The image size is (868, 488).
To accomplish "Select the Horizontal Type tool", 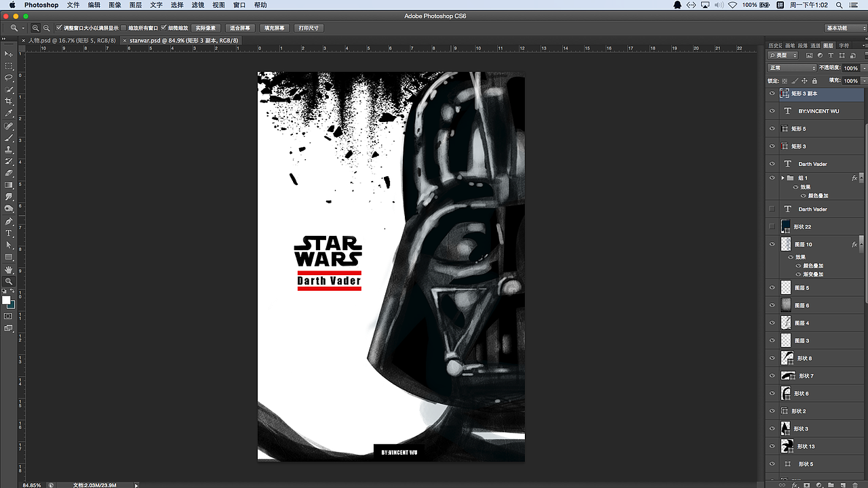I will pyautogui.click(x=9, y=233).
